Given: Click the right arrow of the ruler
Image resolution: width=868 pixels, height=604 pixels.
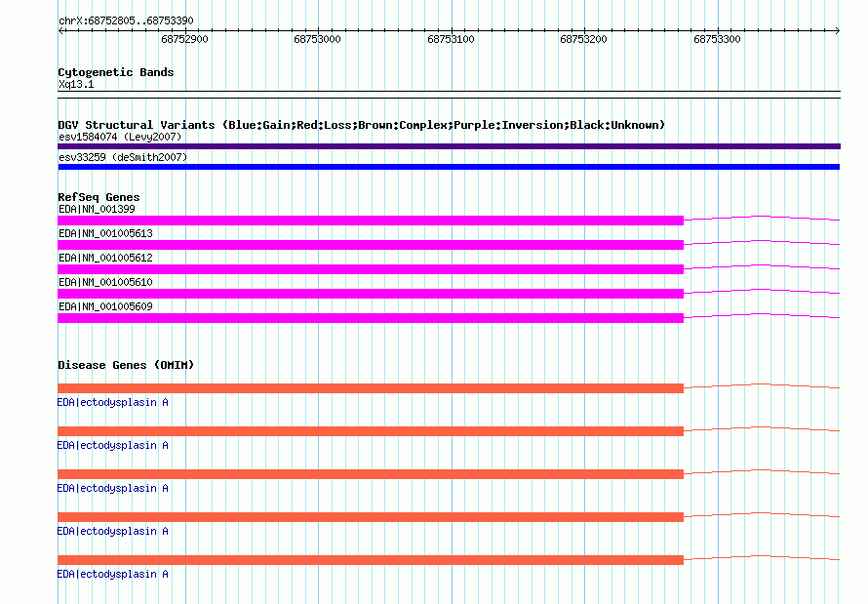Looking at the screenshot, I should click(838, 31).
